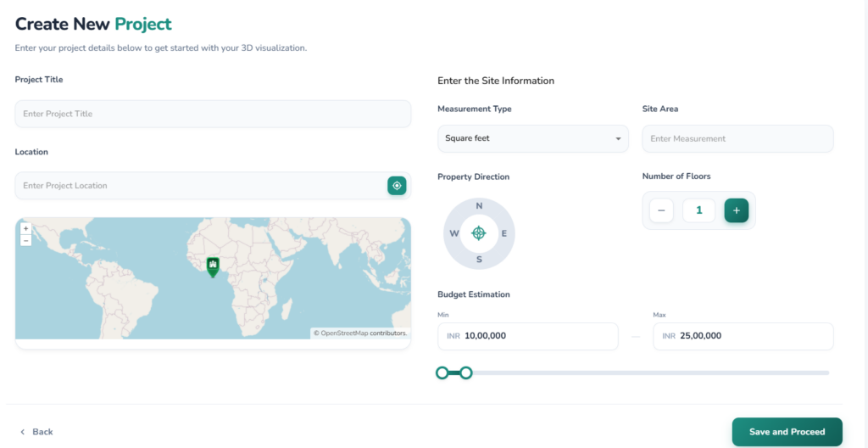The image size is (868, 448).
Task: Click the Save and Proceed button
Action: (787, 432)
